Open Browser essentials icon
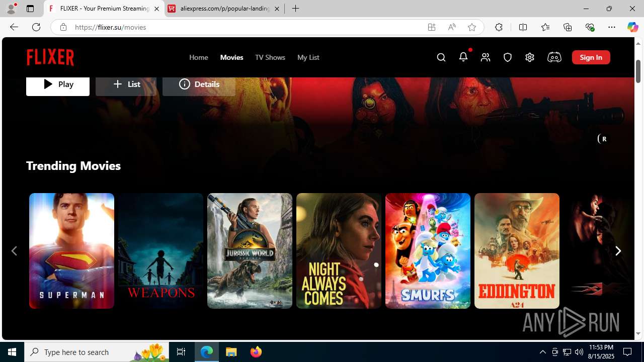This screenshot has height=362, width=644. pos(590,27)
